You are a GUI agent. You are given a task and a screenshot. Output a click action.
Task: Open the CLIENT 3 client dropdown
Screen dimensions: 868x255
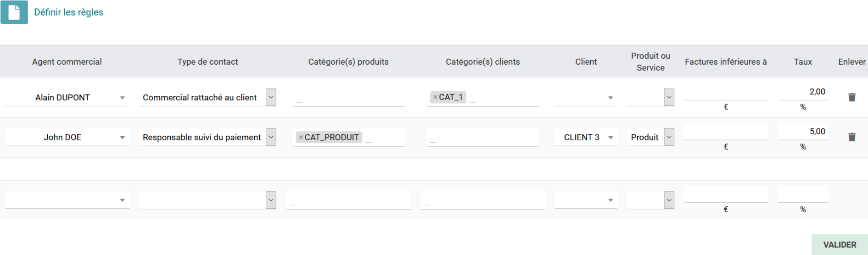pos(610,138)
